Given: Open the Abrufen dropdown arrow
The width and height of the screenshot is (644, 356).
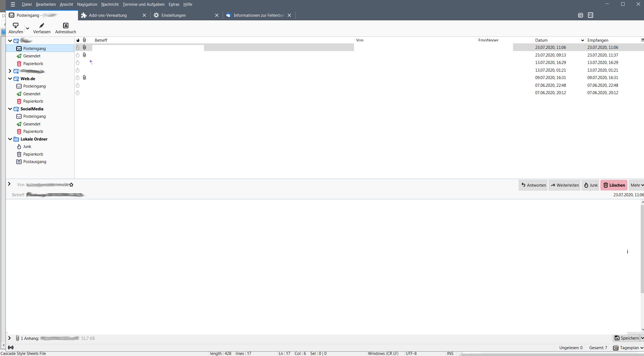Looking at the screenshot, I should pos(27,28).
